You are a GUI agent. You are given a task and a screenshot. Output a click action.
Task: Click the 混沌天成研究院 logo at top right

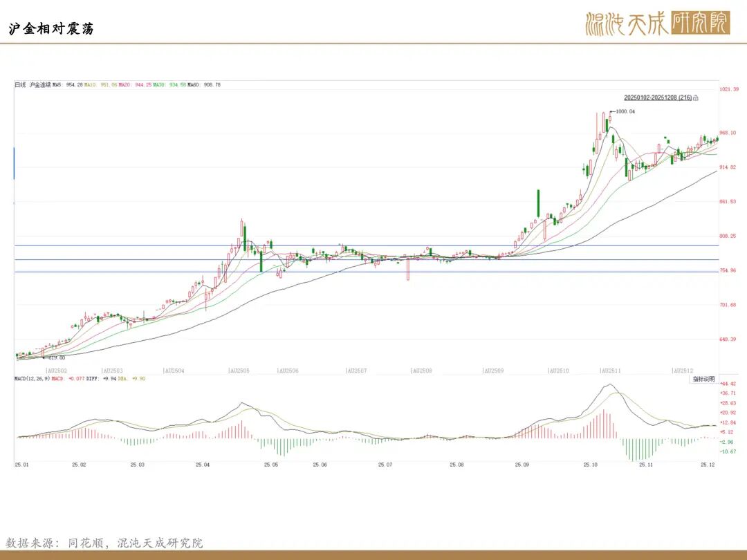tap(658, 24)
